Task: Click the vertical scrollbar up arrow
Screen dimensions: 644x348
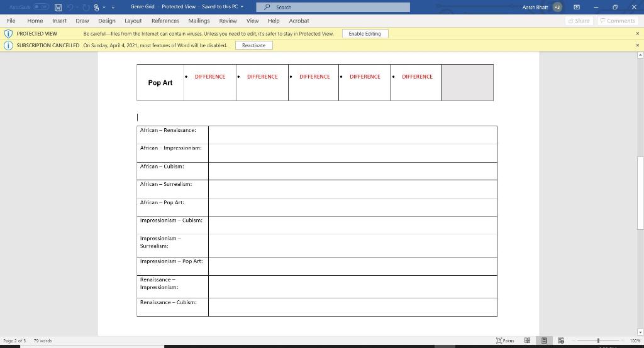Action: tap(640, 55)
